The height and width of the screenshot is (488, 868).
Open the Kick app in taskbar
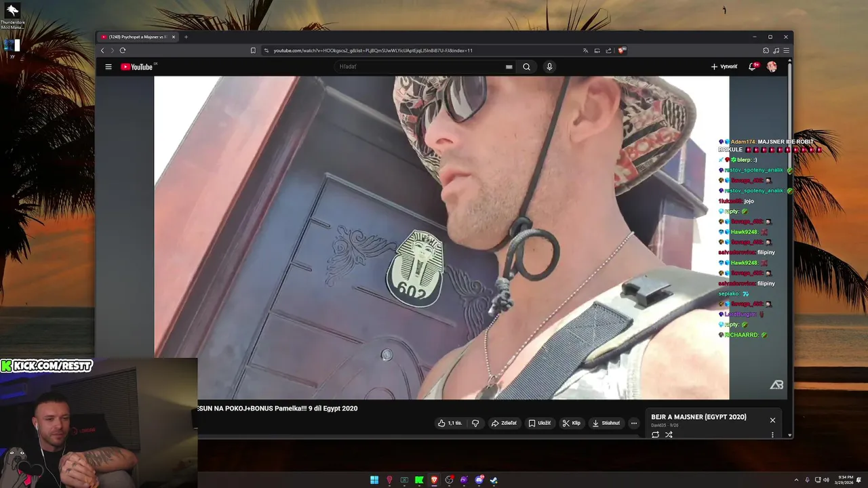click(419, 480)
